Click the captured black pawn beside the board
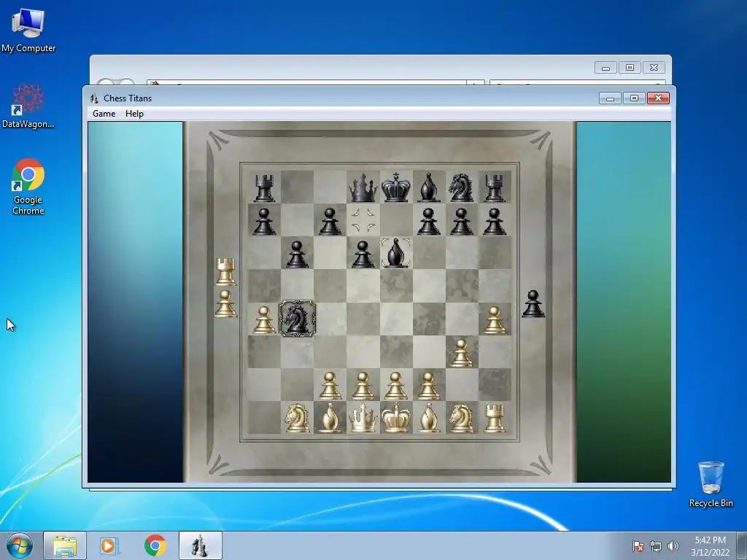The width and height of the screenshot is (747, 560). (x=533, y=304)
